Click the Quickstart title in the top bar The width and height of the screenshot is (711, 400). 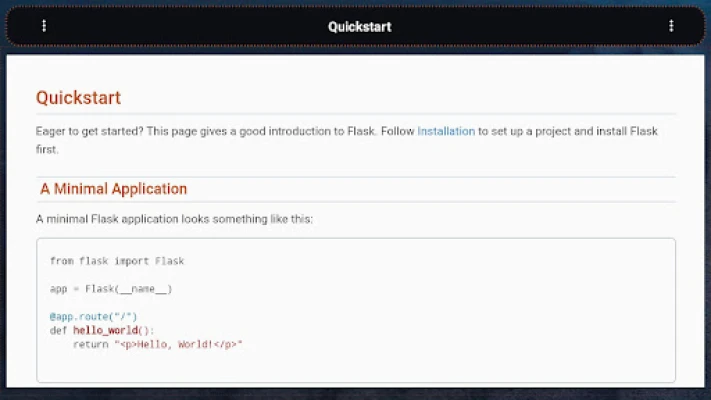tap(359, 27)
